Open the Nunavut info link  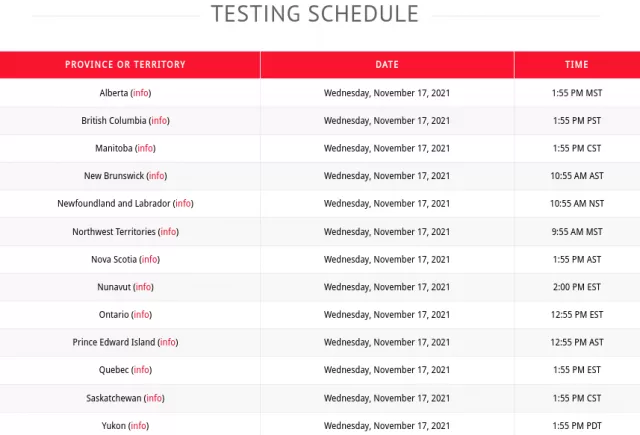[143, 287]
